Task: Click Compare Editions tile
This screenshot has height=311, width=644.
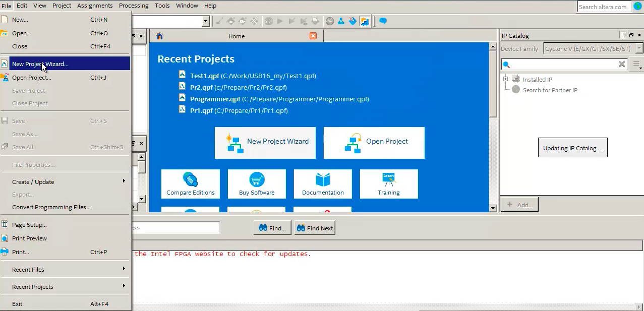Action: [x=191, y=184]
